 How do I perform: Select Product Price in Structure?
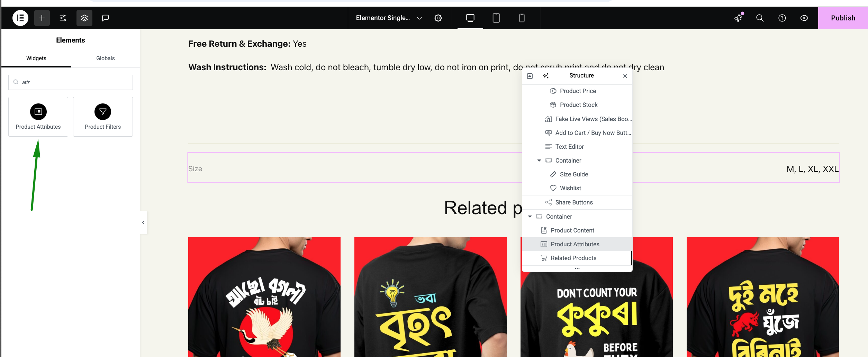click(577, 91)
